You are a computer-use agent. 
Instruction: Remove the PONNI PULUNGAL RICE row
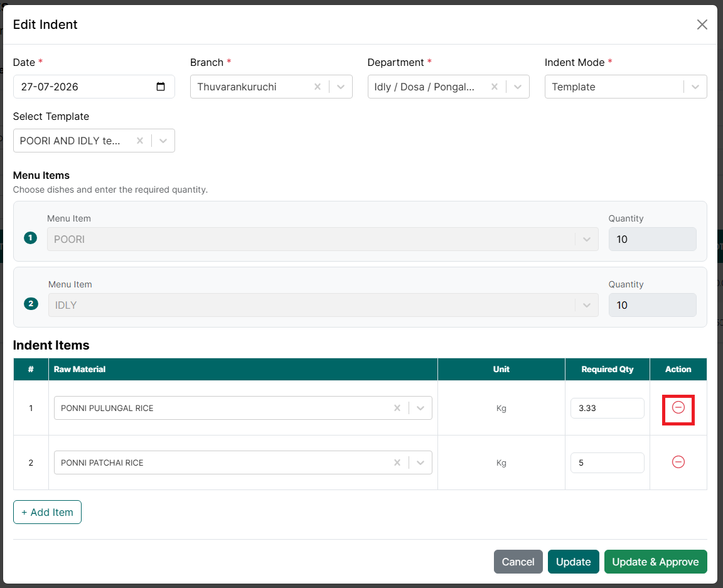[678, 408]
